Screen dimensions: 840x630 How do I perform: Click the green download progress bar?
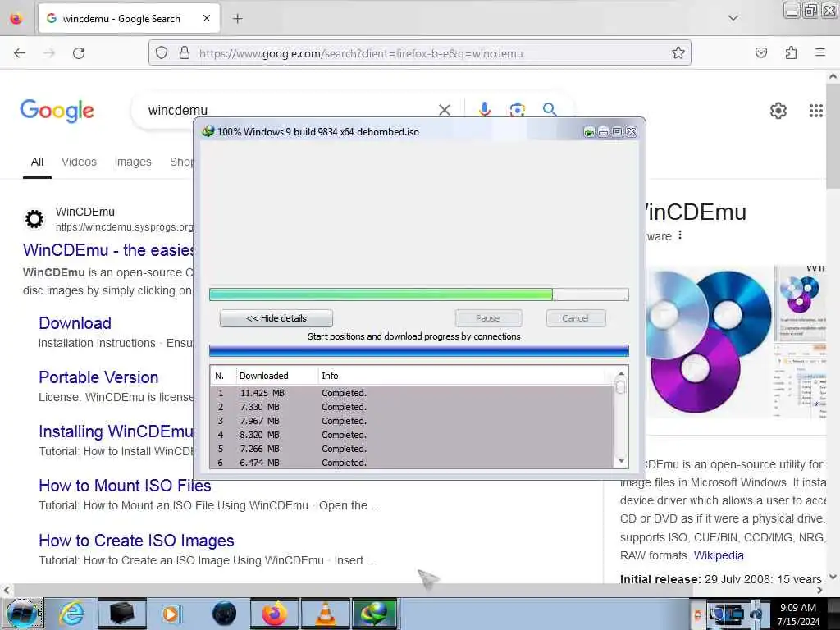[x=418, y=294]
